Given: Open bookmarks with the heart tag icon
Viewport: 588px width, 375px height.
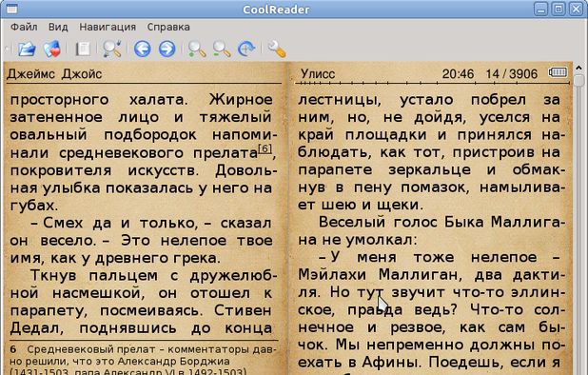Looking at the screenshot, I should coord(52,49).
